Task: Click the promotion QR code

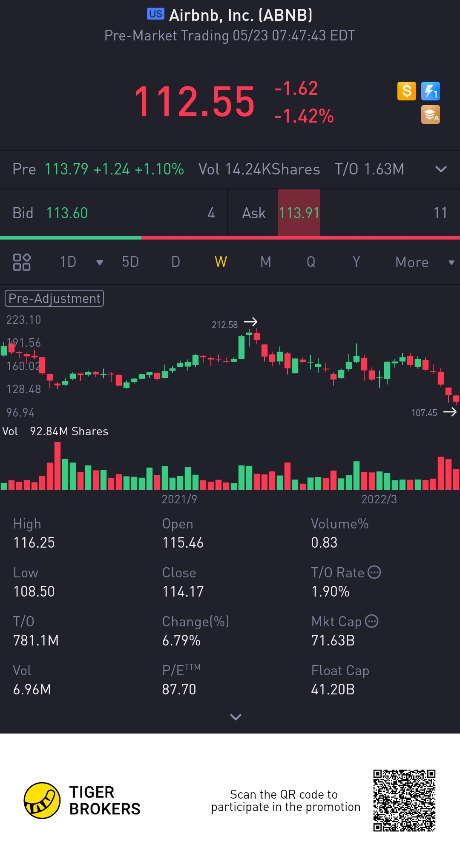Action: (404, 800)
